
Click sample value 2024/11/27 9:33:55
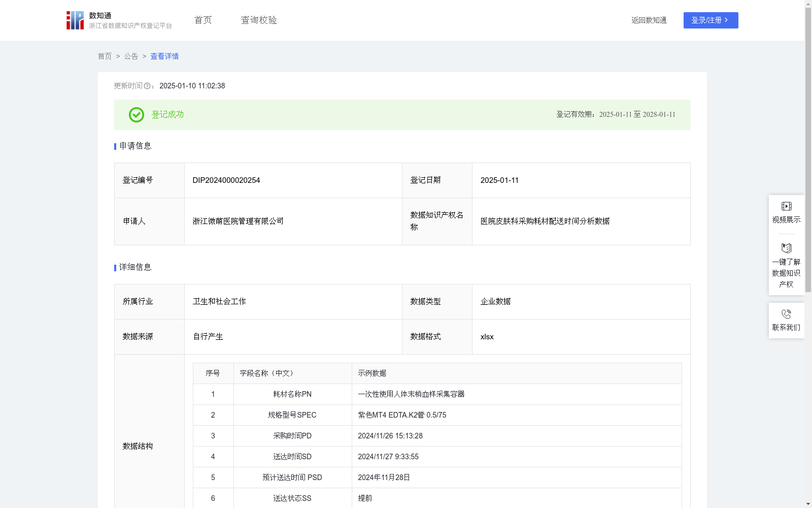click(388, 457)
